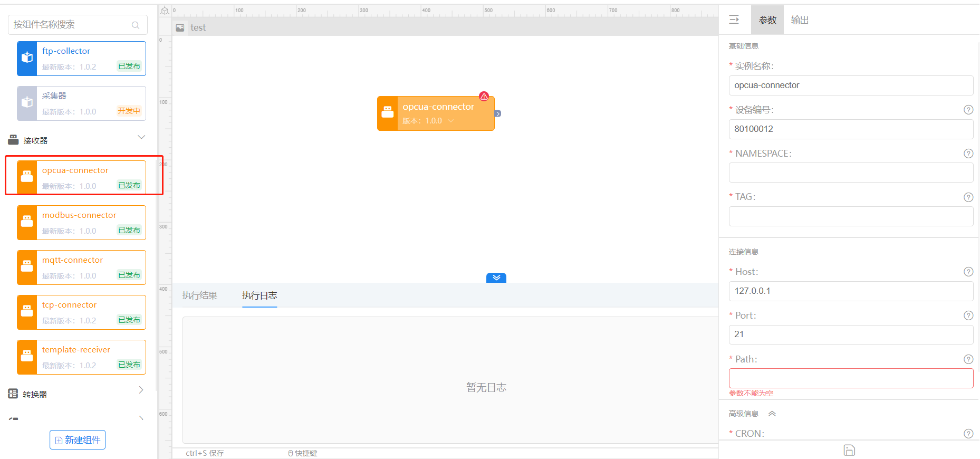The image size is (980, 459).
Task: Collapse the log panel with blue arrow
Action: [x=496, y=278]
